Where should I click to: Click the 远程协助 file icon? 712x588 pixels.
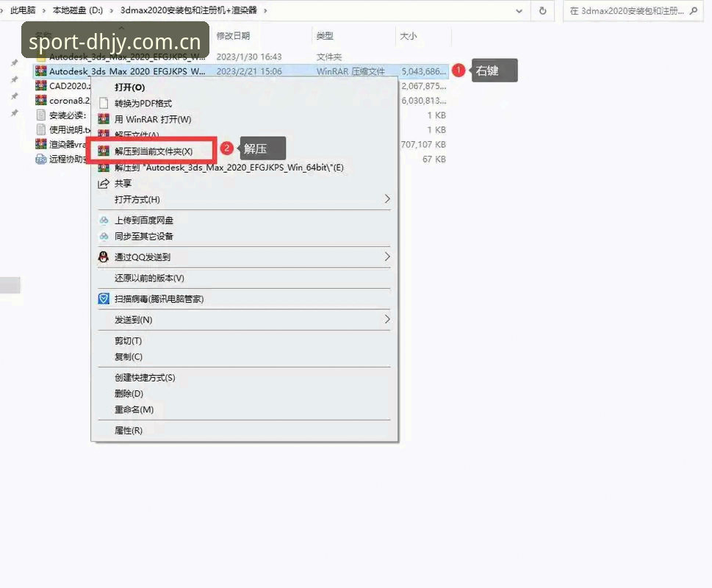click(41, 159)
